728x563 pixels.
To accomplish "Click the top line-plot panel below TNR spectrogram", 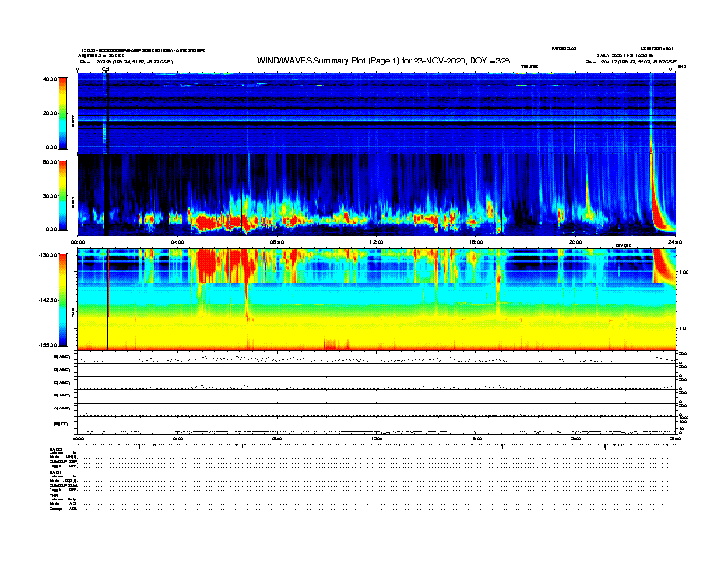I will tap(377, 358).
